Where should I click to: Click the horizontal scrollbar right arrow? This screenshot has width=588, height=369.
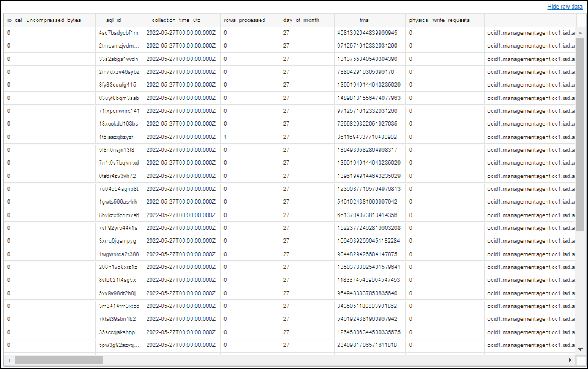[x=569, y=360]
